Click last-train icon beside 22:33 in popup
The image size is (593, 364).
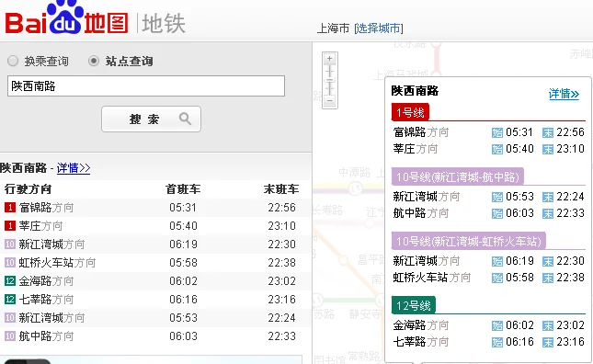(x=548, y=213)
